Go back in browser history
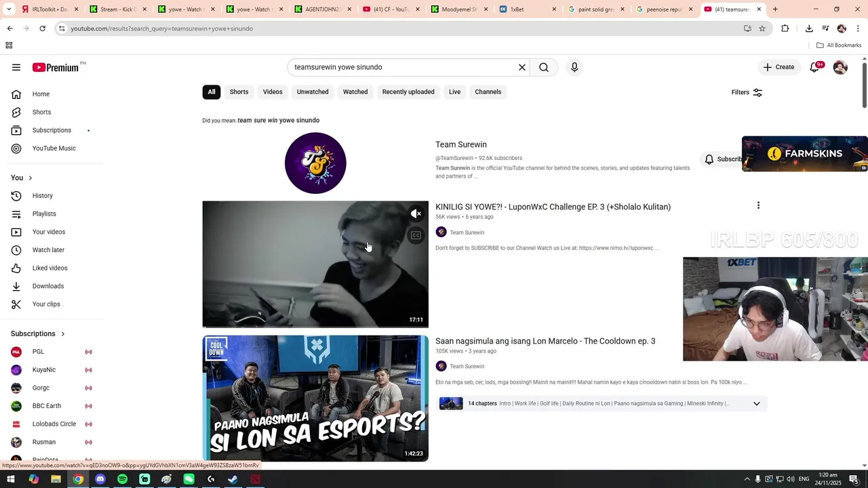The width and height of the screenshot is (868, 488). (9, 28)
